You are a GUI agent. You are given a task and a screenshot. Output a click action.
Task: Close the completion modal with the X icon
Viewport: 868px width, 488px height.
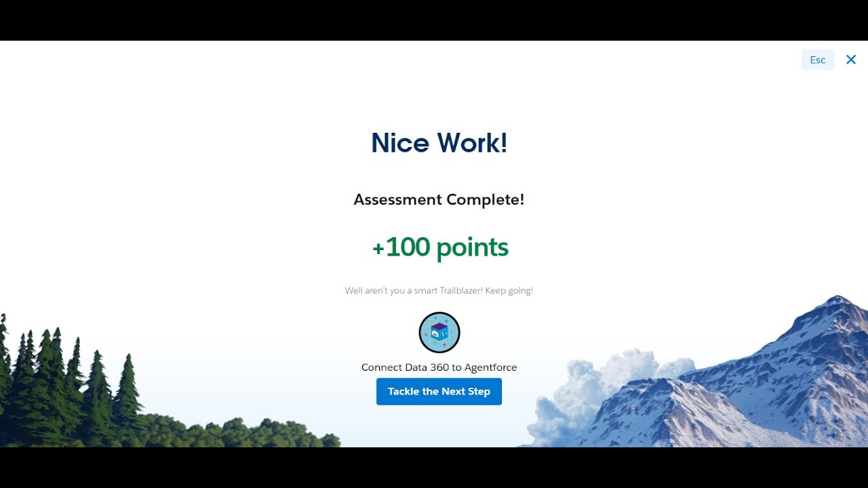click(x=851, y=60)
